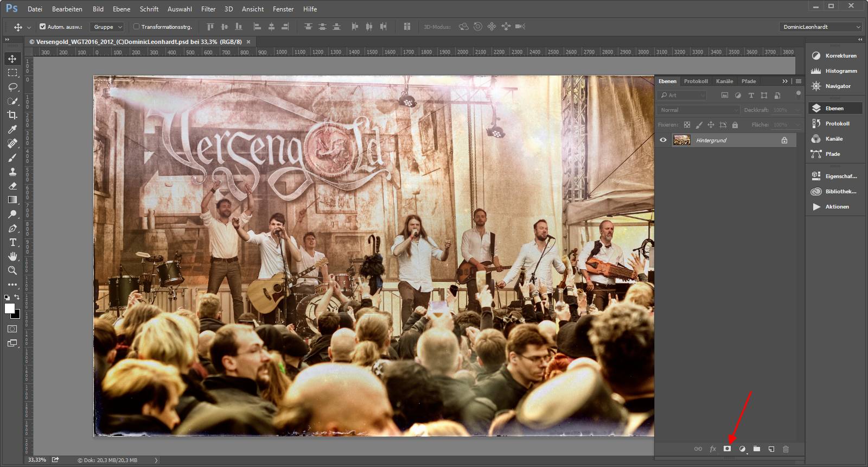The width and height of the screenshot is (868, 467).
Task: Toggle type layer filter
Action: tap(751, 95)
